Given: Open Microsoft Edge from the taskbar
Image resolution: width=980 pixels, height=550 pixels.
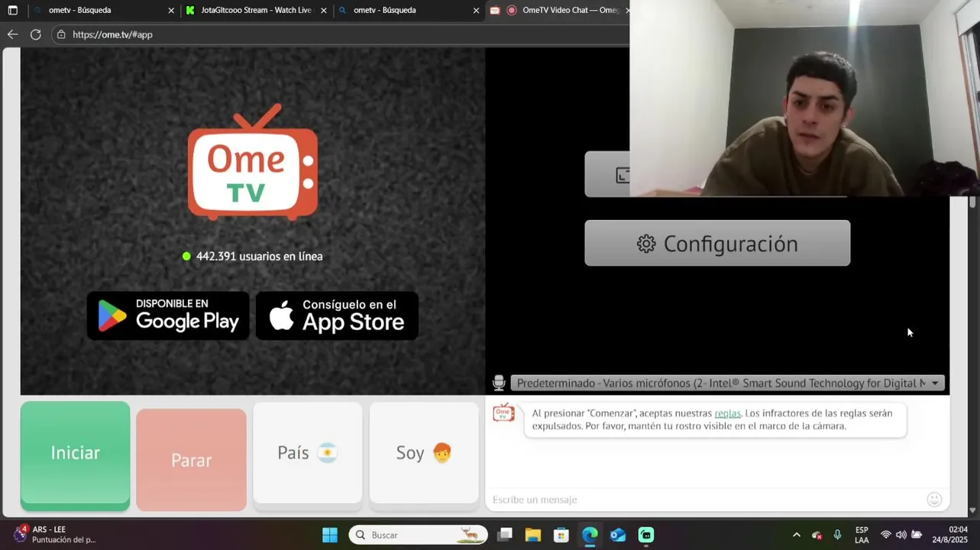Looking at the screenshot, I should coord(590,535).
